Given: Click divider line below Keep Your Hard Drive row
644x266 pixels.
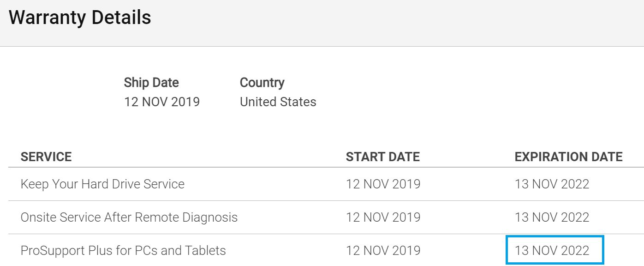Looking at the screenshot, I should pos(326,200).
